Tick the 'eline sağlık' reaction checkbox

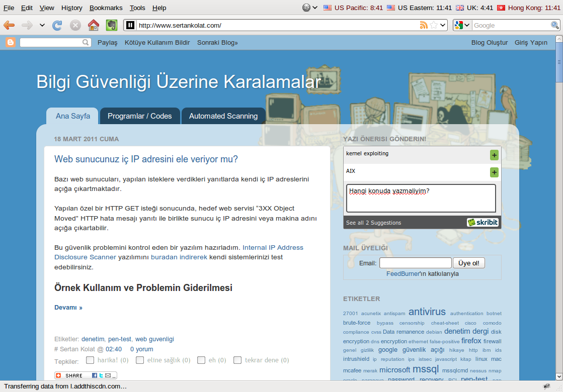point(140,360)
